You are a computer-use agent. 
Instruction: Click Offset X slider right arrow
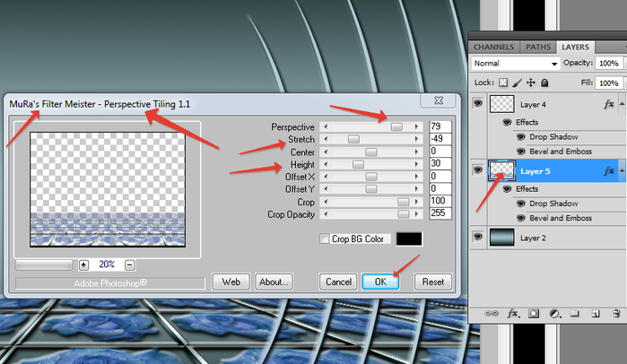[x=417, y=177]
